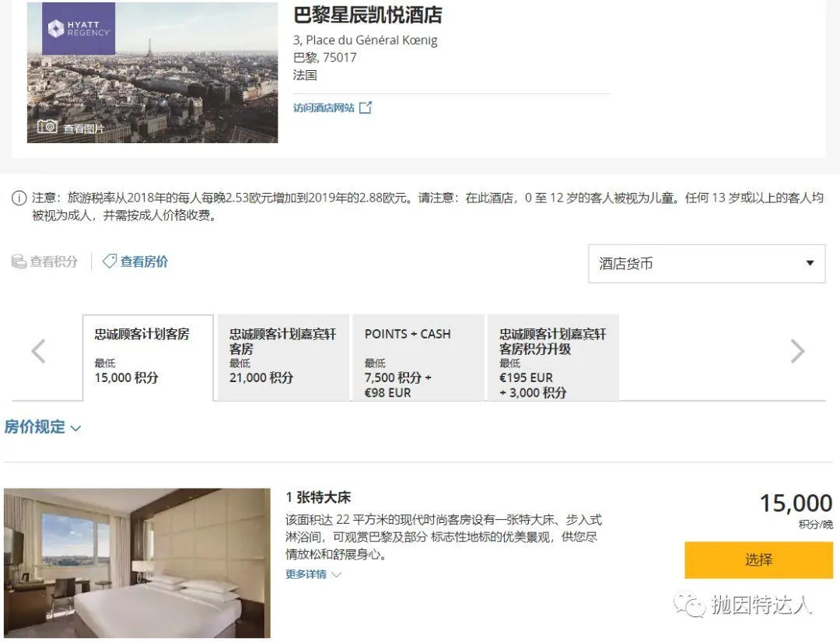Click the info icon beside 注意 notice
Screen dimensions: 840x642
[19, 198]
